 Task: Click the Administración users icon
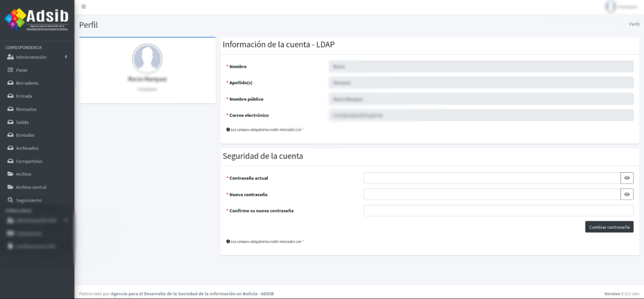10,57
